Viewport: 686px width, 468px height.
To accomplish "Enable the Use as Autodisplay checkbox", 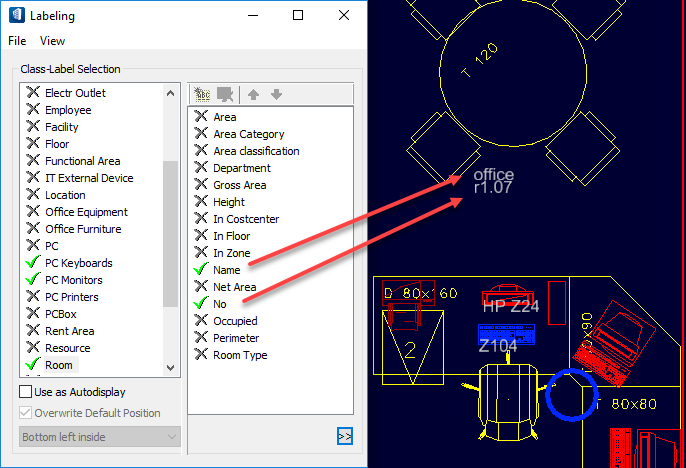I will pos(25,391).
